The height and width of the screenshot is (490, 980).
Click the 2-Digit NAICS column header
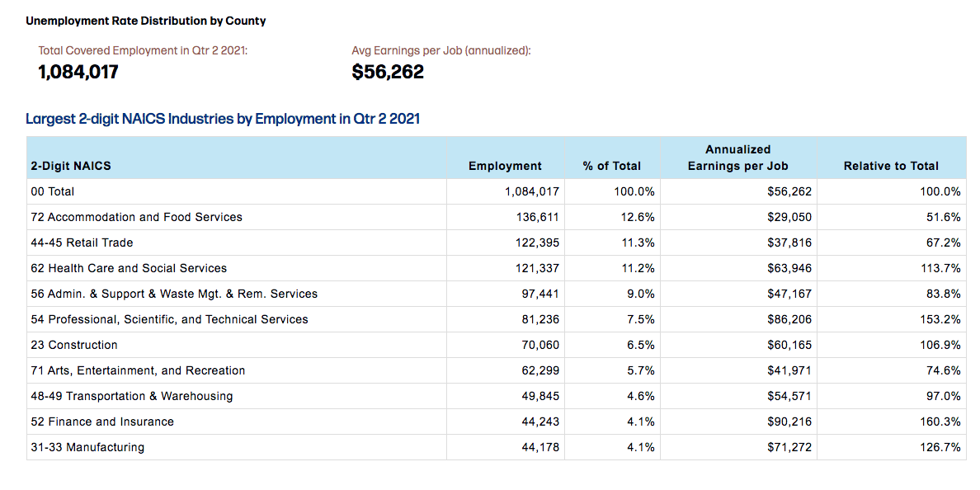[x=71, y=167]
